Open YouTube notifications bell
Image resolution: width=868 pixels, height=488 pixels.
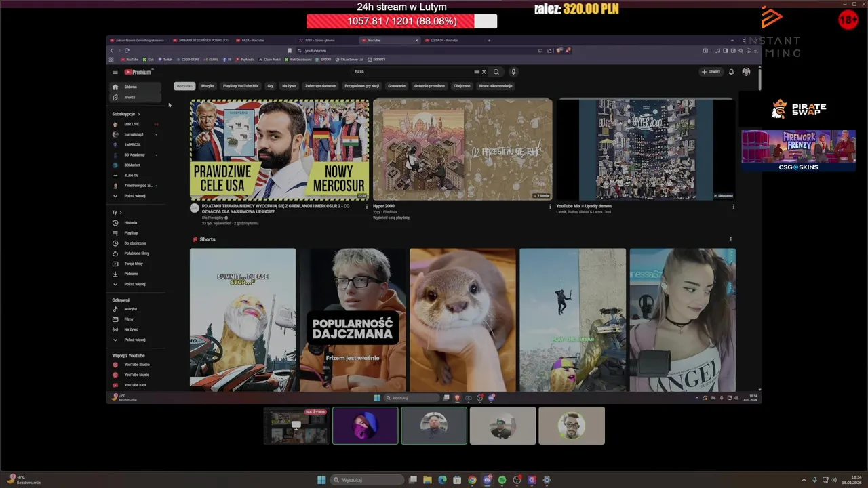click(731, 72)
